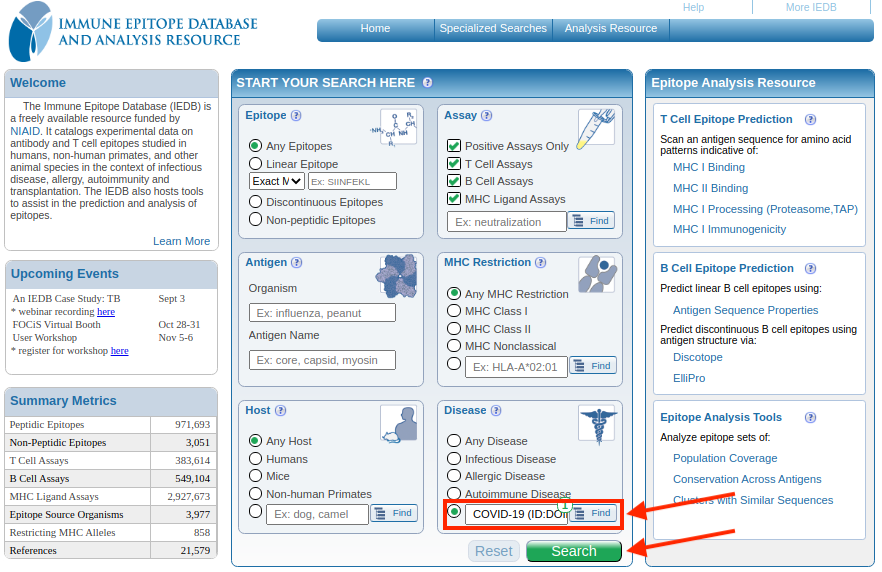Select the Allergic Disease radio button
882x572 pixels.
[454, 476]
